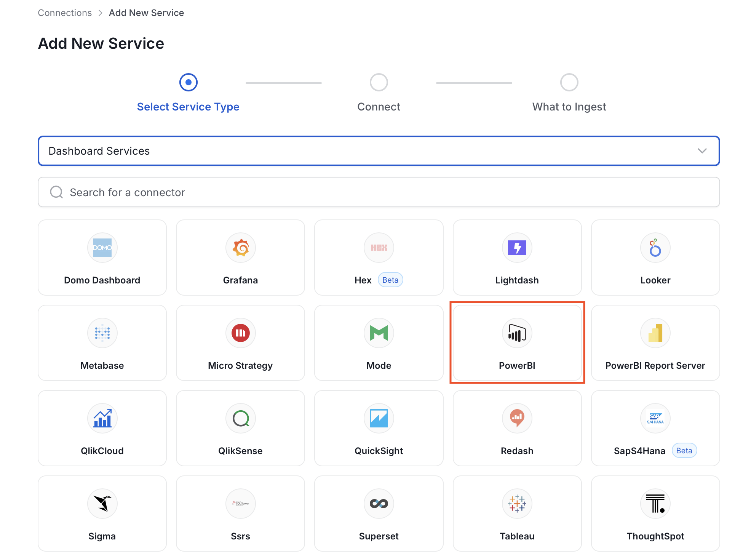Open the Dashboard Services dropdown
751x560 pixels.
tap(379, 151)
